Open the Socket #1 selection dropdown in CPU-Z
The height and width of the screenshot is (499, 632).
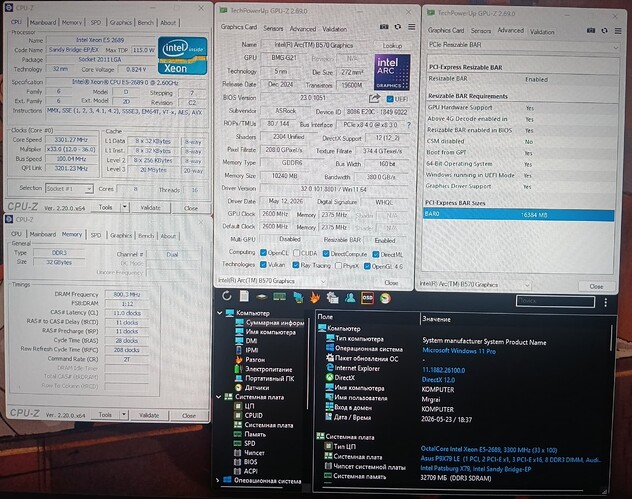click(x=69, y=189)
